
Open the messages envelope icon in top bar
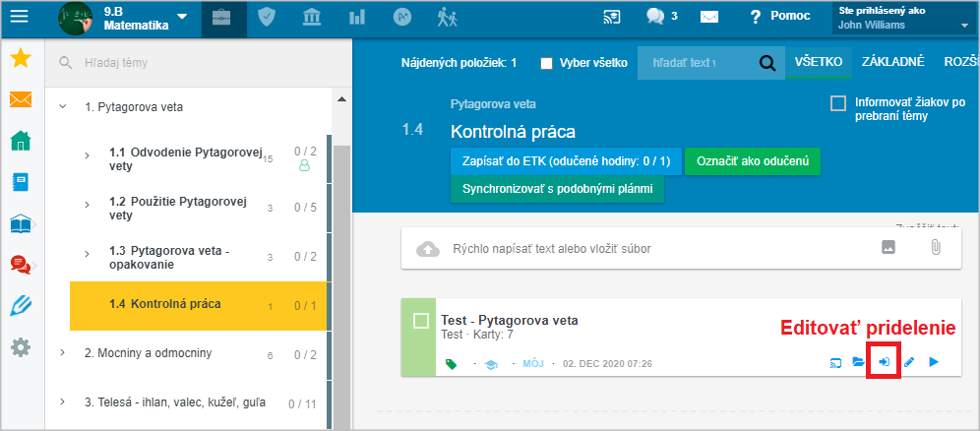click(x=708, y=17)
